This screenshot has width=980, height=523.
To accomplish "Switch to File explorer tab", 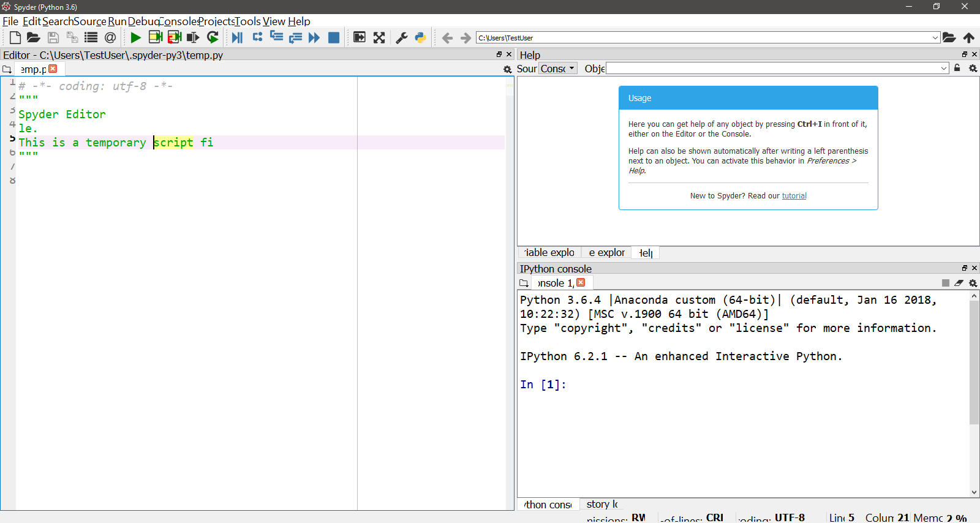I will pyautogui.click(x=606, y=253).
